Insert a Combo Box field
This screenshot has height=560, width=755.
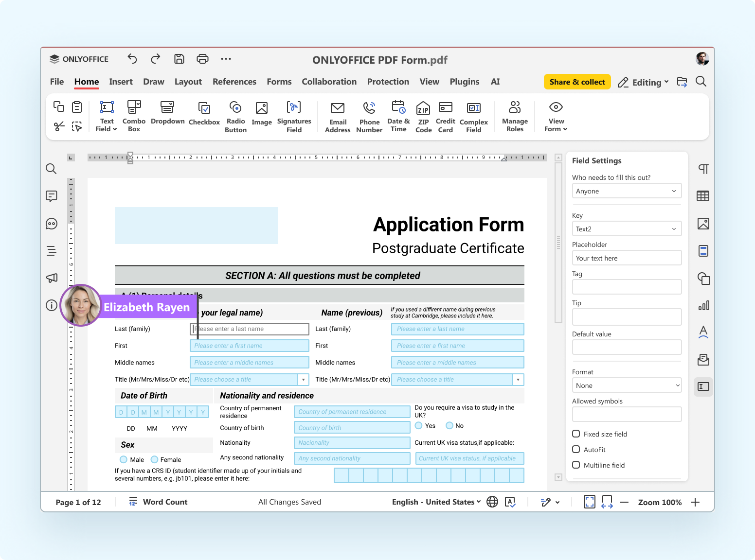(134, 116)
